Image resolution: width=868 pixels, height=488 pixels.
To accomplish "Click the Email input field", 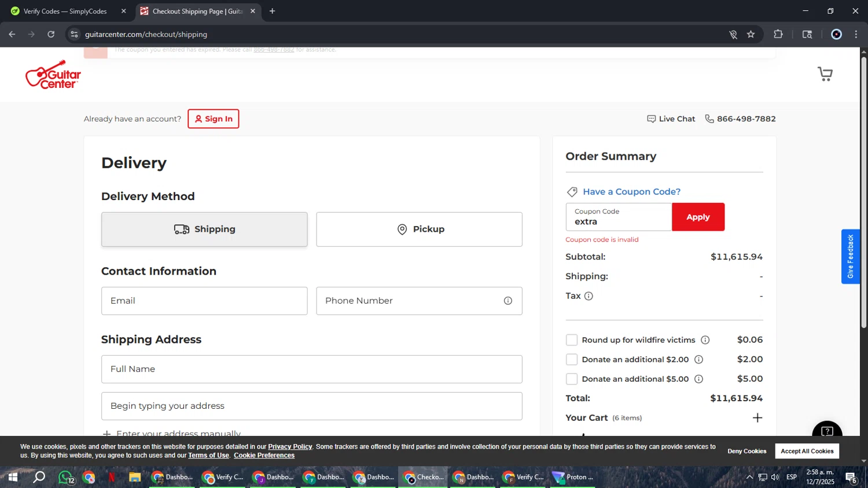I will tap(204, 301).
